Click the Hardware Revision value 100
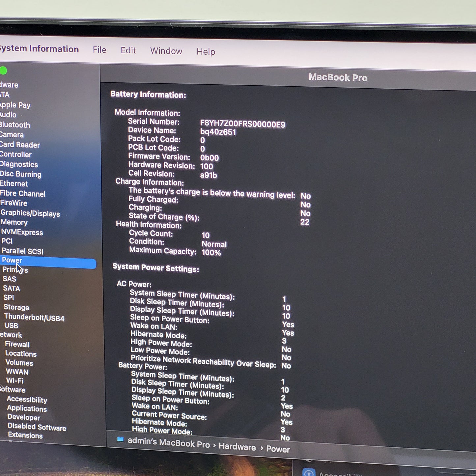The height and width of the screenshot is (476, 476). (207, 166)
